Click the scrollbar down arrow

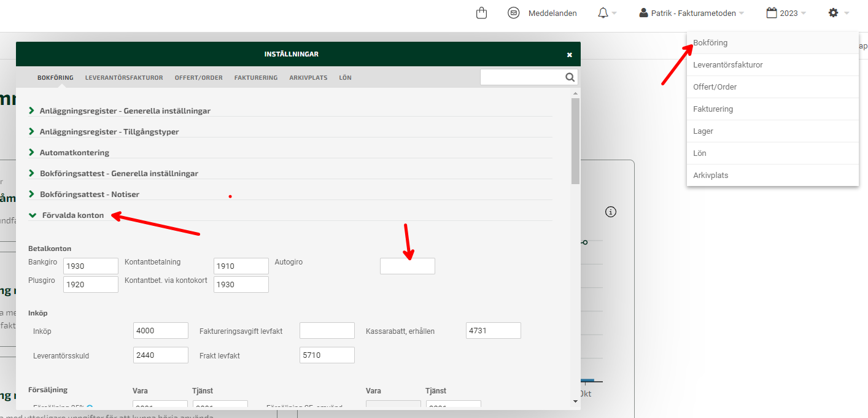(575, 401)
